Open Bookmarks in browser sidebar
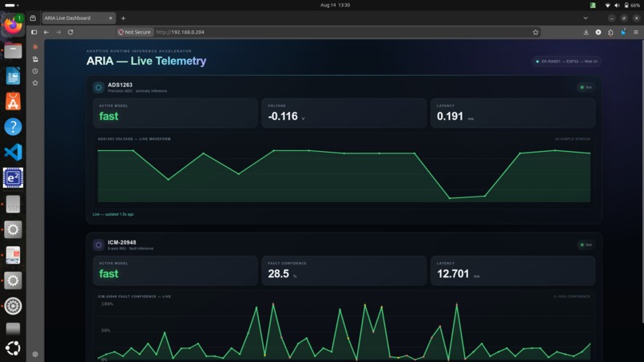644x362 pixels. (35, 83)
